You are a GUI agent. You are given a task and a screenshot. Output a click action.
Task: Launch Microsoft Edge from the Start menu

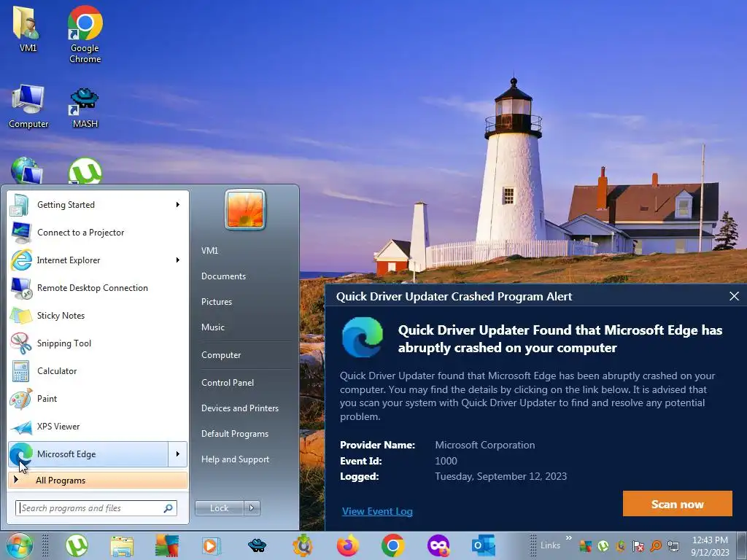[x=88, y=454]
